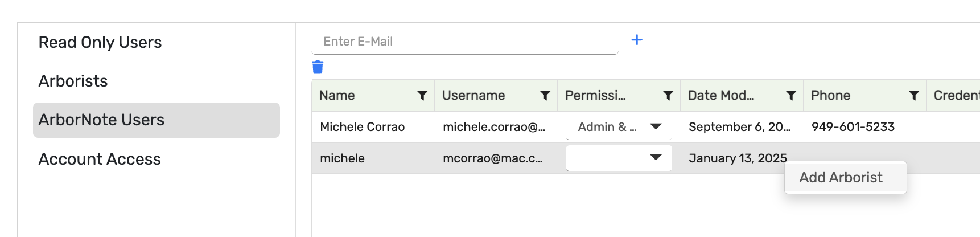Select the ArborNote Users section
Viewport: 980px width, 237px height.
point(101,120)
